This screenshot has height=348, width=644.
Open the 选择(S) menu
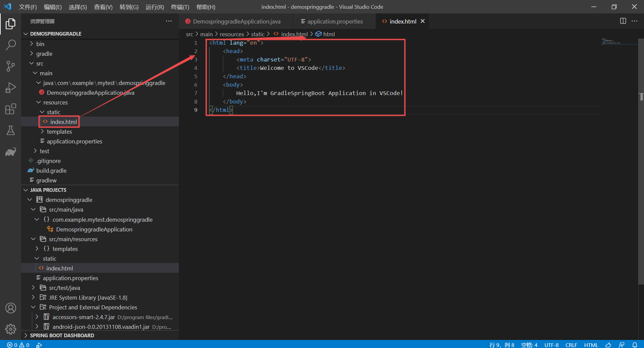(x=78, y=7)
